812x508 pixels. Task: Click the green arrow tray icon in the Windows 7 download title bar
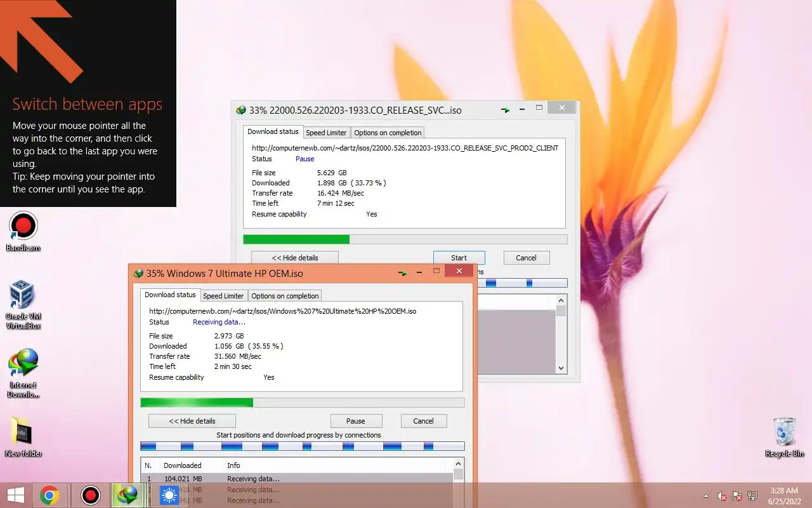(x=402, y=273)
